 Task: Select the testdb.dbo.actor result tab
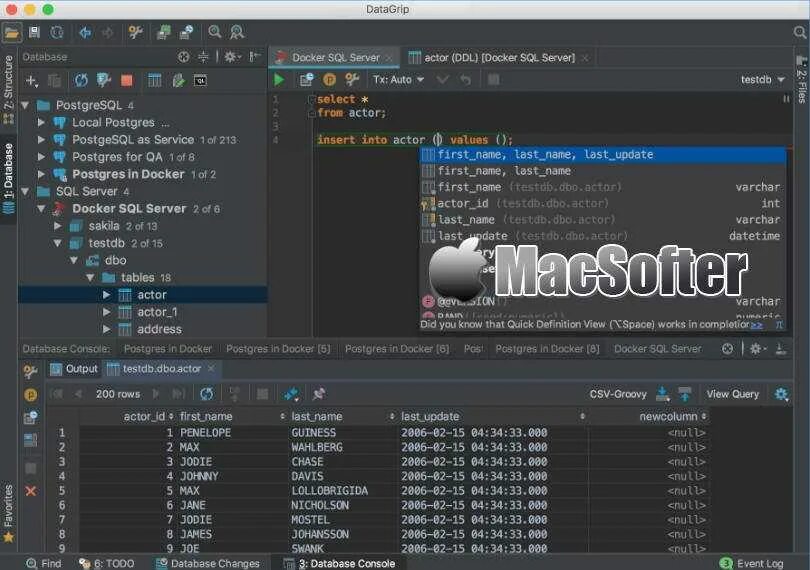(x=162, y=368)
